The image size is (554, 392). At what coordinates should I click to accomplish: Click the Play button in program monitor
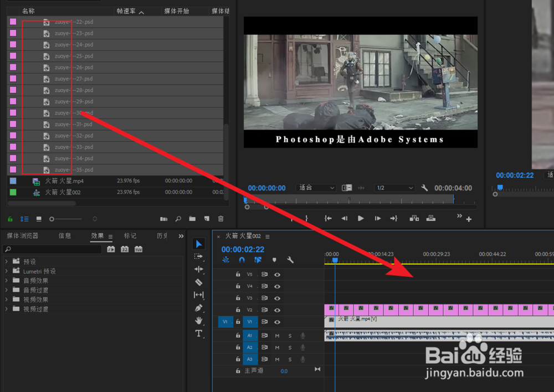(x=361, y=218)
